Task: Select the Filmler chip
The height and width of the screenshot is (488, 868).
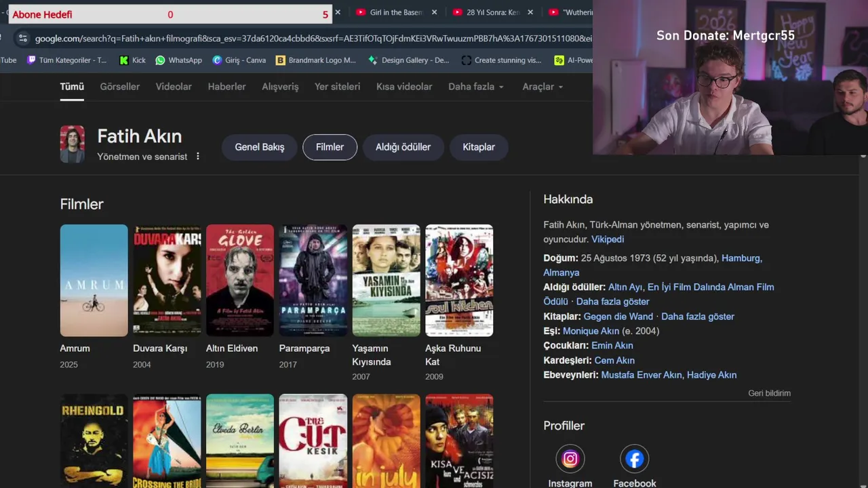Action: (330, 147)
